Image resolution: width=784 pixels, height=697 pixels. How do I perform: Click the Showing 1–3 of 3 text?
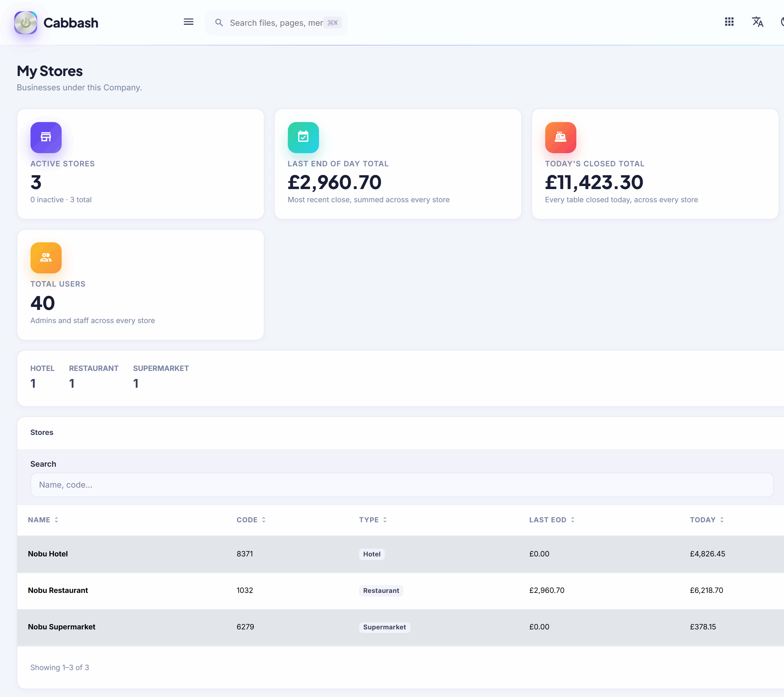[60, 667]
